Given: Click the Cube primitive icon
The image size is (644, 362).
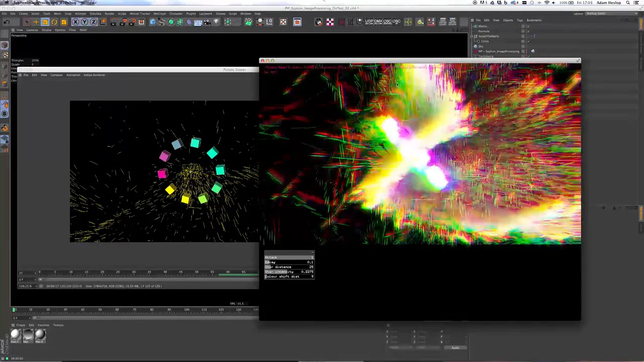Looking at the screenshot, I should click(x=152, y=22).
